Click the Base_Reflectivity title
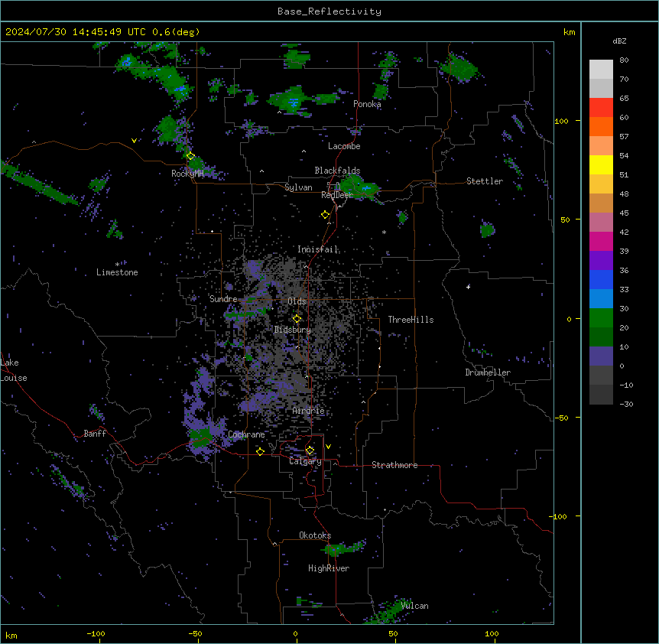The width and height of the screenshot is (659, 644). [x=329, y=11]
